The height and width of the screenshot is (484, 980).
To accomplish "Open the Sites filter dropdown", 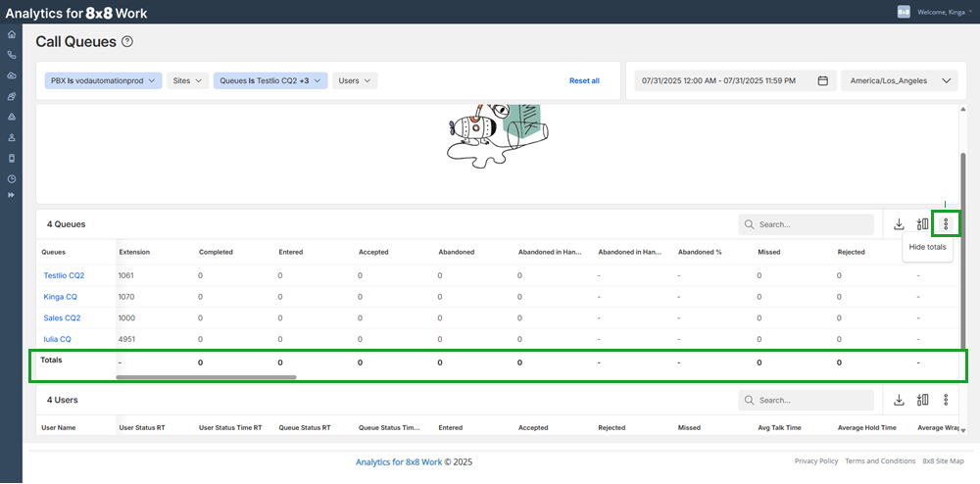I will point(186,80).
